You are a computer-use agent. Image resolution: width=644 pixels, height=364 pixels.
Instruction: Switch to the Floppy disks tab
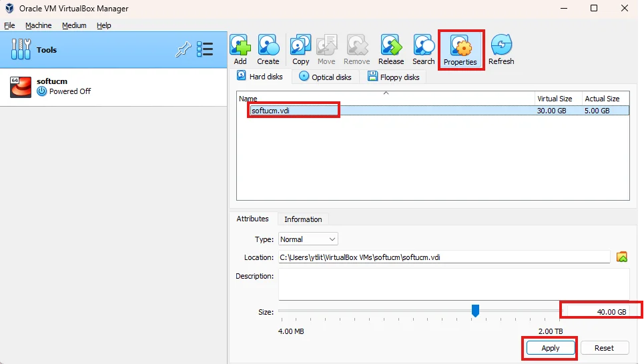tap(394, 77)
